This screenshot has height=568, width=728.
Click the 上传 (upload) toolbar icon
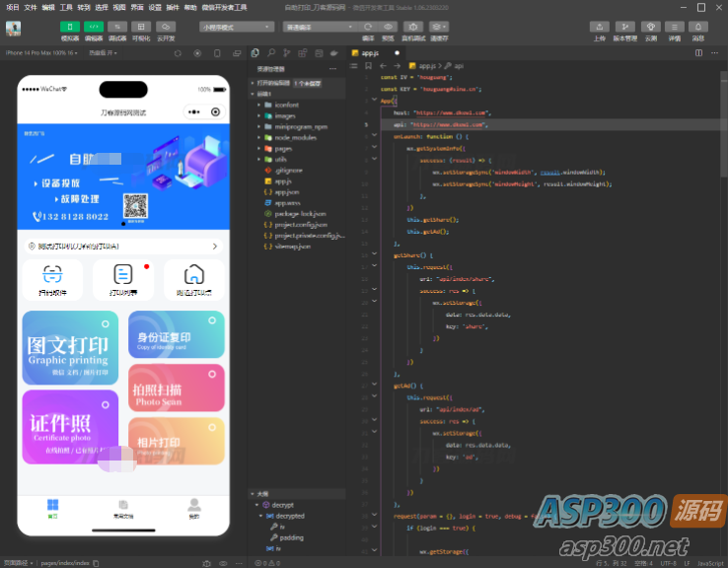click(x=601, y=27)
